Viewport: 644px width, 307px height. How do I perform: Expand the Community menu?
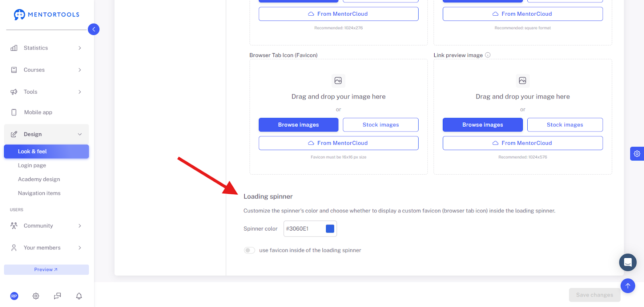(46, 226)
